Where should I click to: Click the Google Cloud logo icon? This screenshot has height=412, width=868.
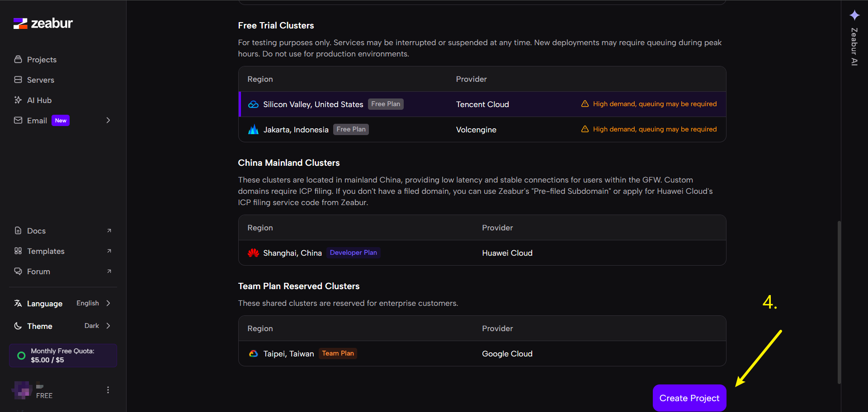point(254,354)
